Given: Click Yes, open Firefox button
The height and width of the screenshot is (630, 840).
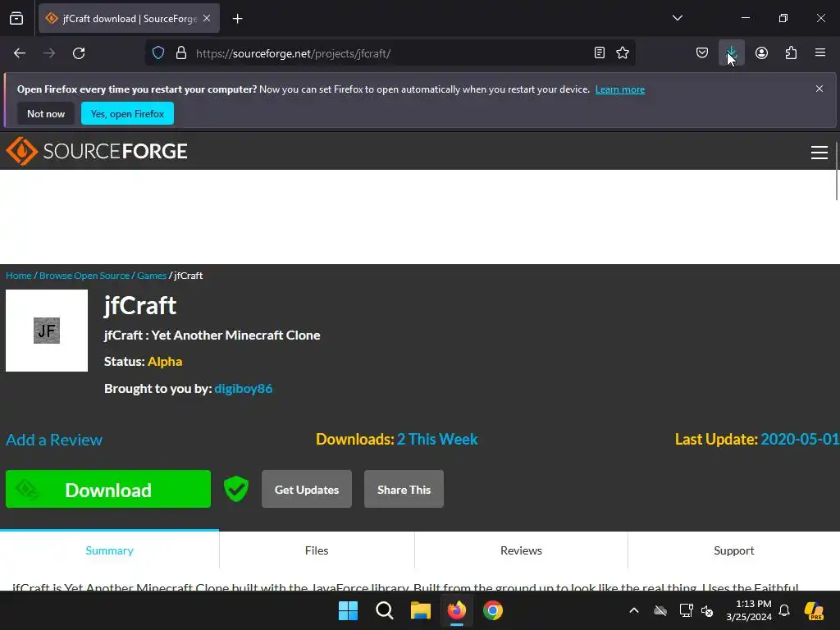Looking at the screenshot, I should click(x=127, y=113).
